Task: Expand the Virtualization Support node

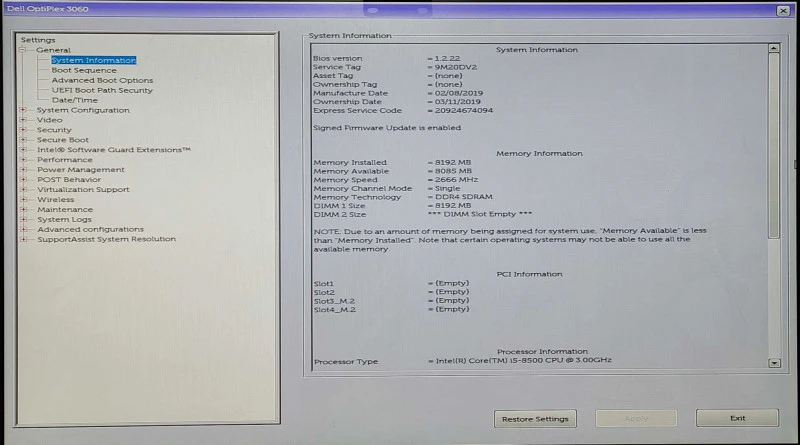Action: (22, 189)
